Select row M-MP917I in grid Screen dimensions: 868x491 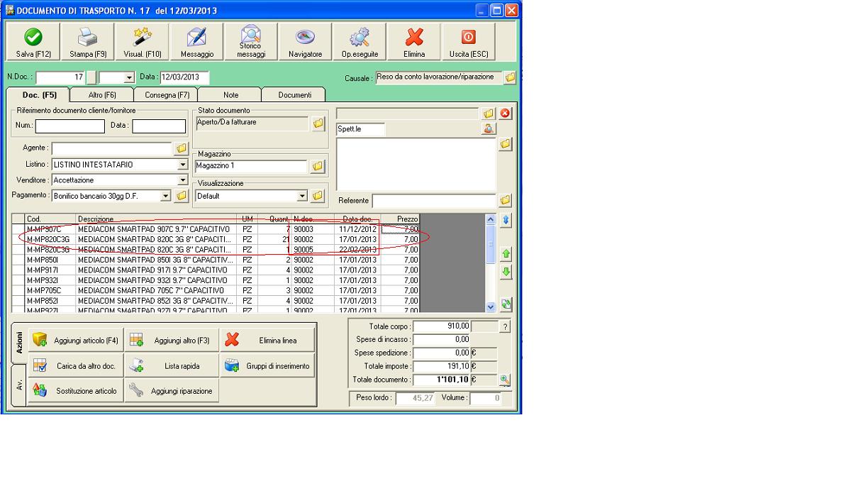tap(216, 270)
